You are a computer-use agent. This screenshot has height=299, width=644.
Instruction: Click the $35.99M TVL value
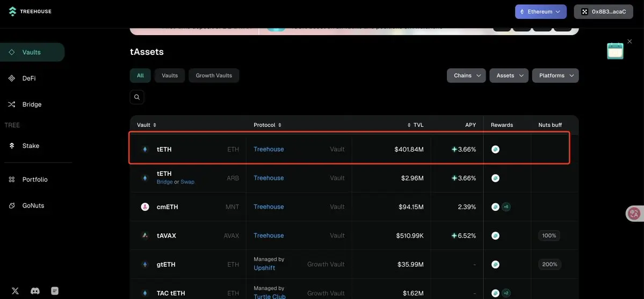pos(410,265)
